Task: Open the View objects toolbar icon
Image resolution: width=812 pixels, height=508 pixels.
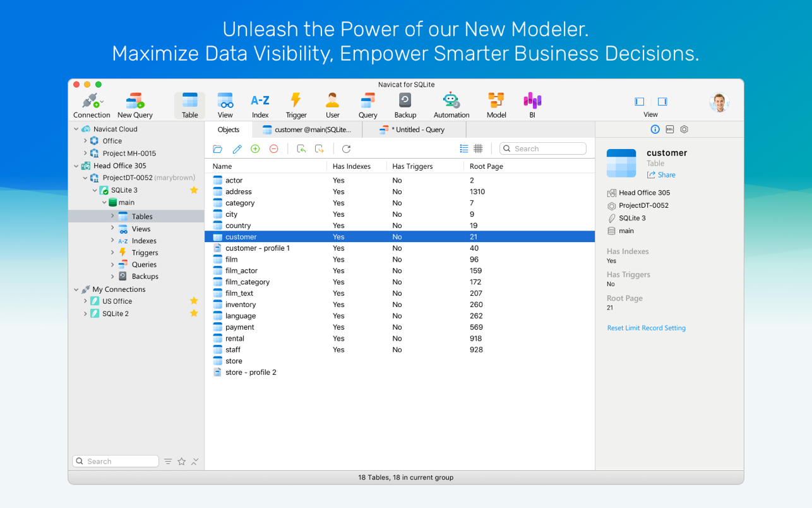Action: (225, 106)
